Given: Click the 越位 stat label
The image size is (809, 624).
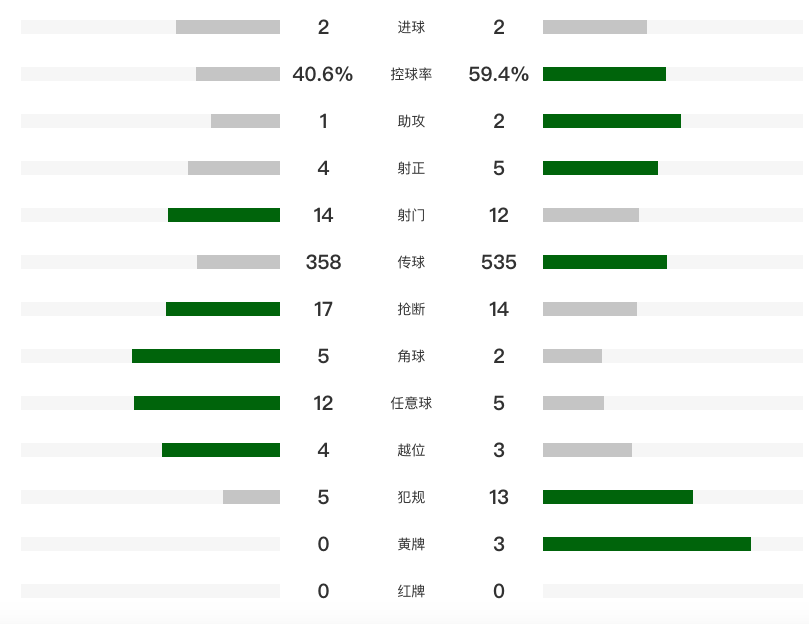Looking at the screenshot, I should 410,450.
